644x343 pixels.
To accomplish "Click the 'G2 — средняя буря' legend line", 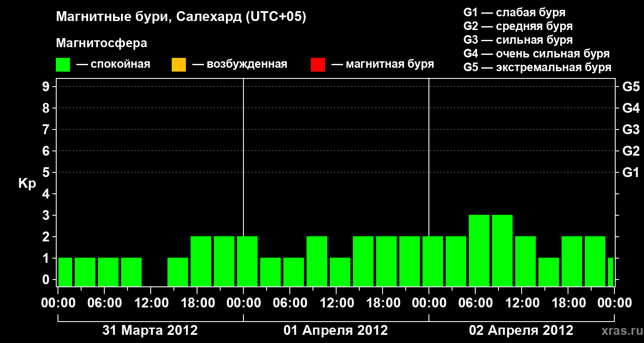I will point(518,26).
